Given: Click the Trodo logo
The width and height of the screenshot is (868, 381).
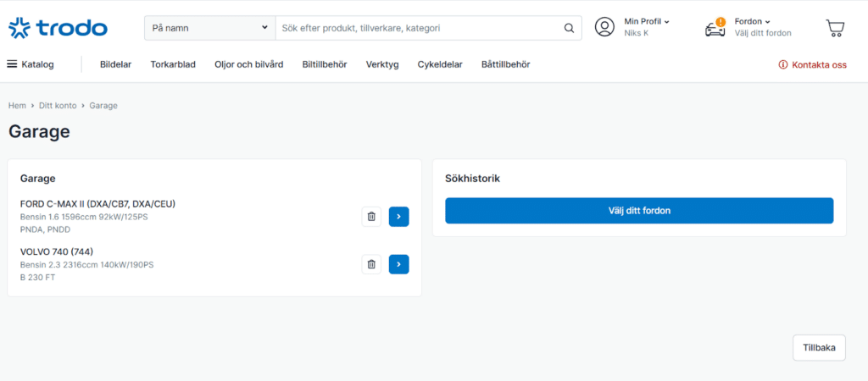Looking at the screenshot, I should (x=58, y=28).
